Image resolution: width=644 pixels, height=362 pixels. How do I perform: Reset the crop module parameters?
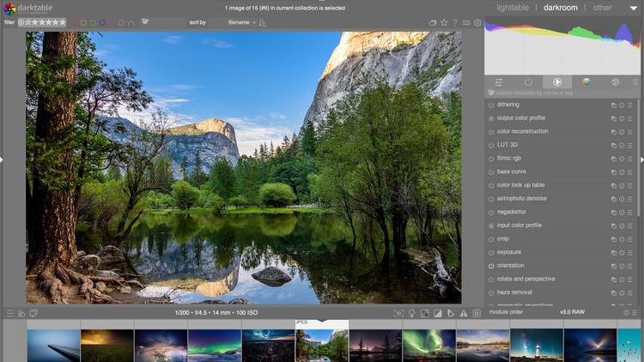tap(622, 239)
